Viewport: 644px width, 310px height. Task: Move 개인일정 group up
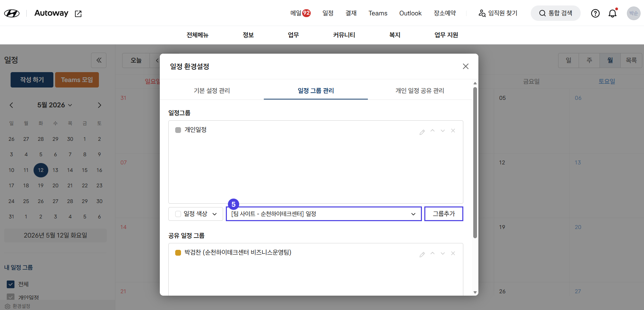tap(433, 131)
